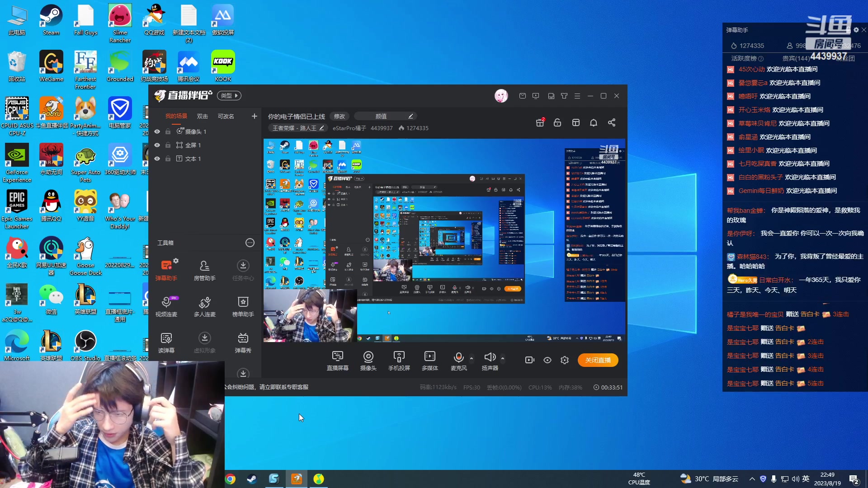Hide the 摄像头 1 source
This screenshot has width=868, height=488.
coord(157,131)
